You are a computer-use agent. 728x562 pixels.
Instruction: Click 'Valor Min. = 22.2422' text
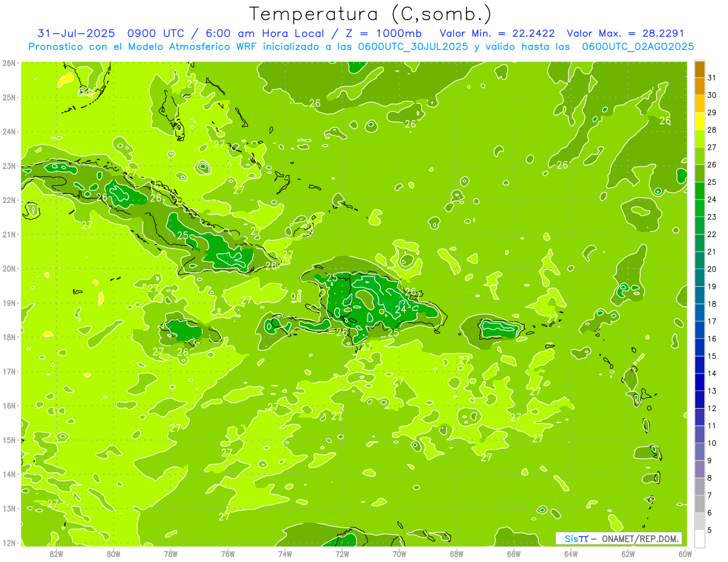498,33
